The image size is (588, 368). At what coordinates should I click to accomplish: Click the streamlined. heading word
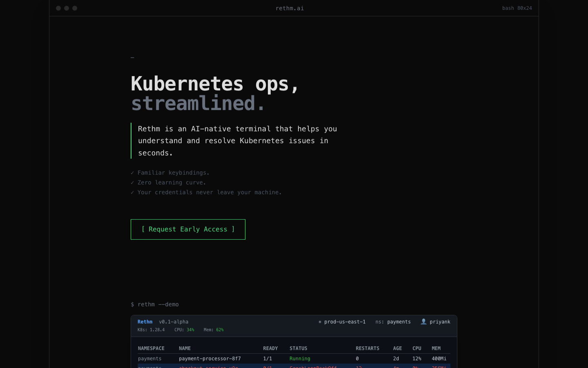(x=198, y=103)
